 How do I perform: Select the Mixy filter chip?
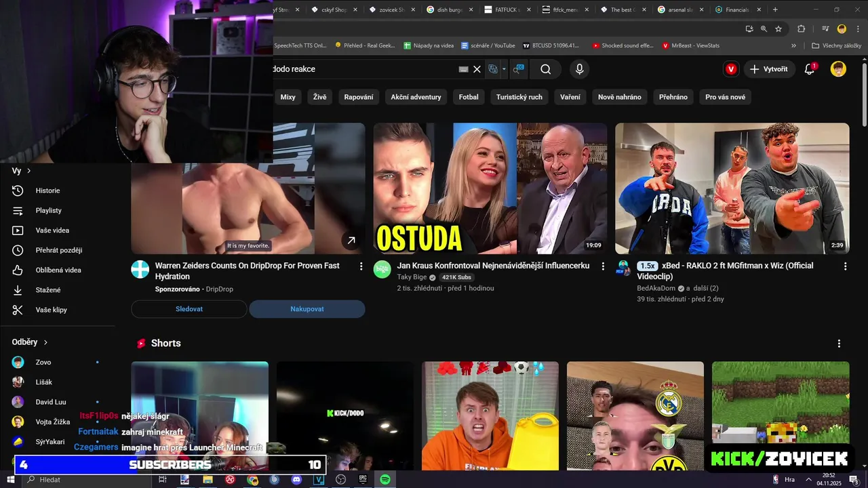pos(288,97)
